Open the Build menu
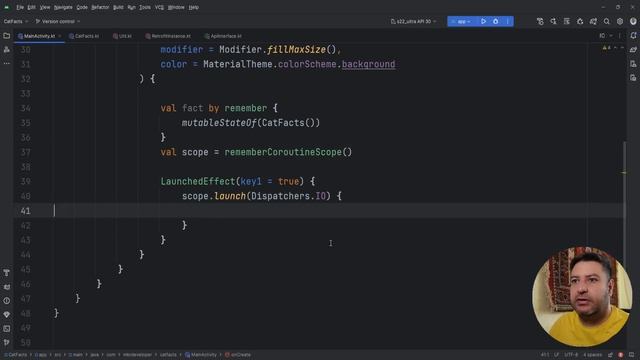Viewport: 640px width, 360px height. [118, 7]
